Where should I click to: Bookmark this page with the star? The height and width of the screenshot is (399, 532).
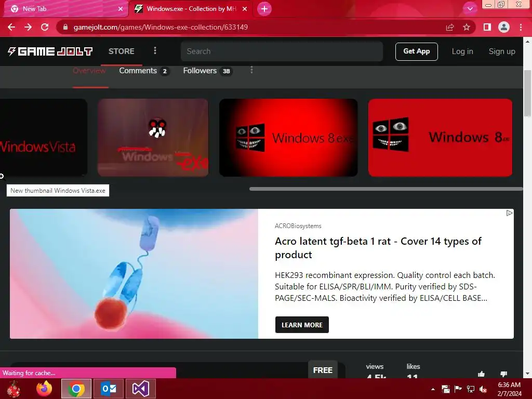pyautogui.click(x=467, y=27)
